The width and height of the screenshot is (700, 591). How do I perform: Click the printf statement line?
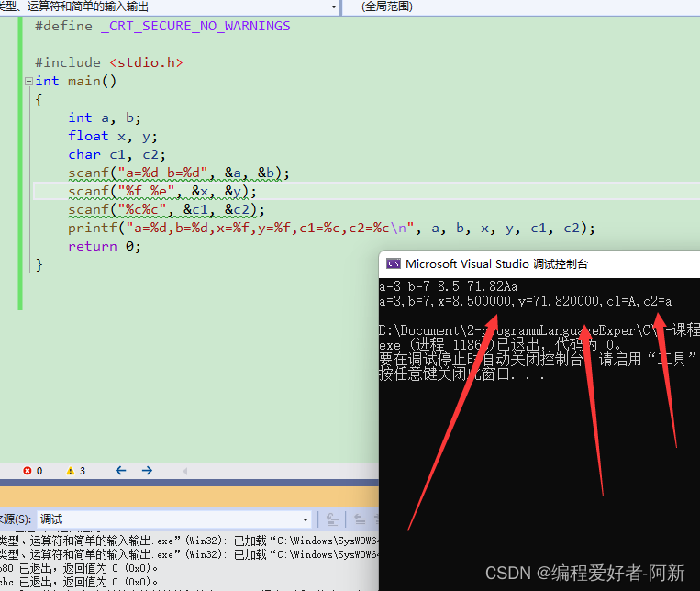332,229
